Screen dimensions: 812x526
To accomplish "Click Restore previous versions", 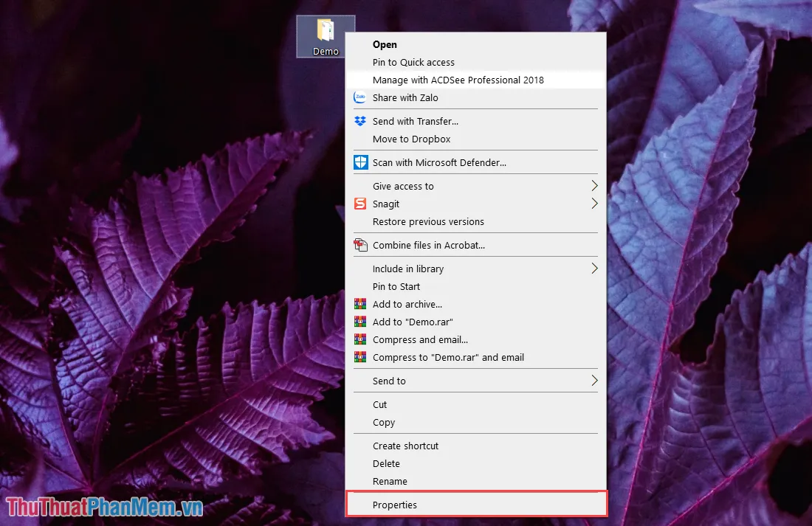I will [428, 221].
